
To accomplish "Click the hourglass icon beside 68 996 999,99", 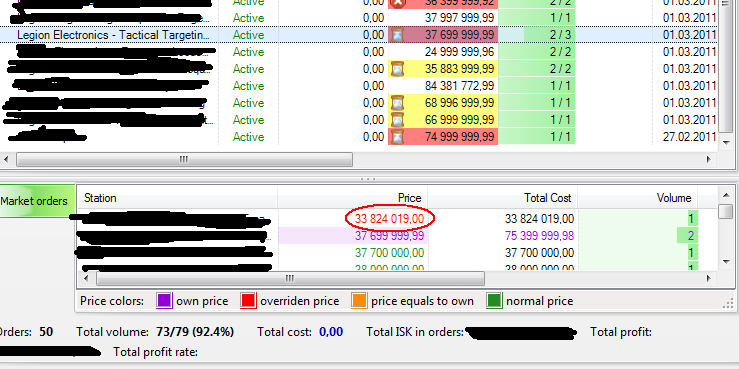I will tap(398, 103).
